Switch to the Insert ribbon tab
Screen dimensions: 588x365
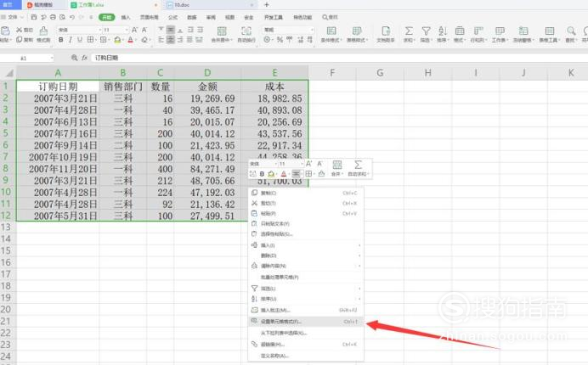coord(126,17)
